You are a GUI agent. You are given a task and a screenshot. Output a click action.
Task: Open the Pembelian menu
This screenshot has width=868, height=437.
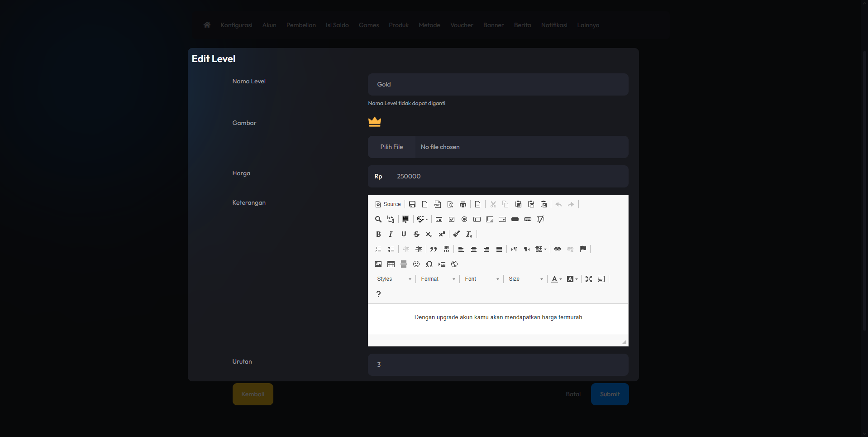(301, 25)
